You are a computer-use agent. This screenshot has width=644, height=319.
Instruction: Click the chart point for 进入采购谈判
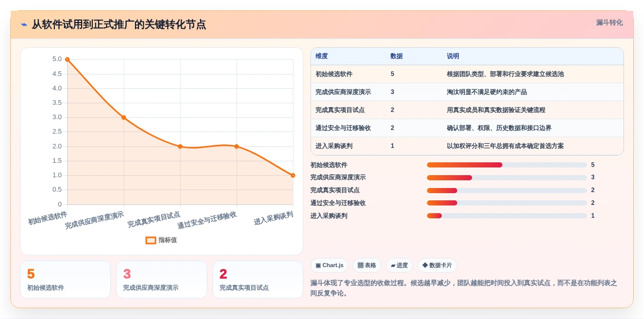coord(293,175)
